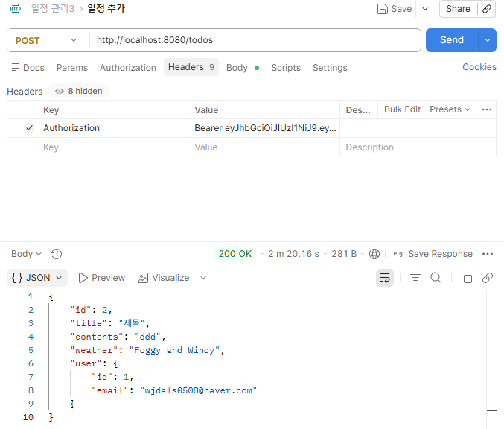This screenshot has height=429, width=504.
Task: Click Save Response button
Action: tap(433, 254)
